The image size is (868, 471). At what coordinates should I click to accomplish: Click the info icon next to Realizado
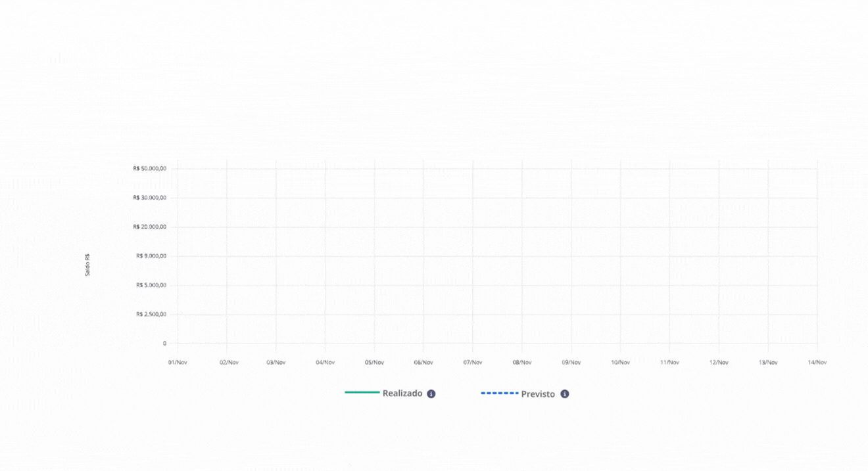click(431, 394)
